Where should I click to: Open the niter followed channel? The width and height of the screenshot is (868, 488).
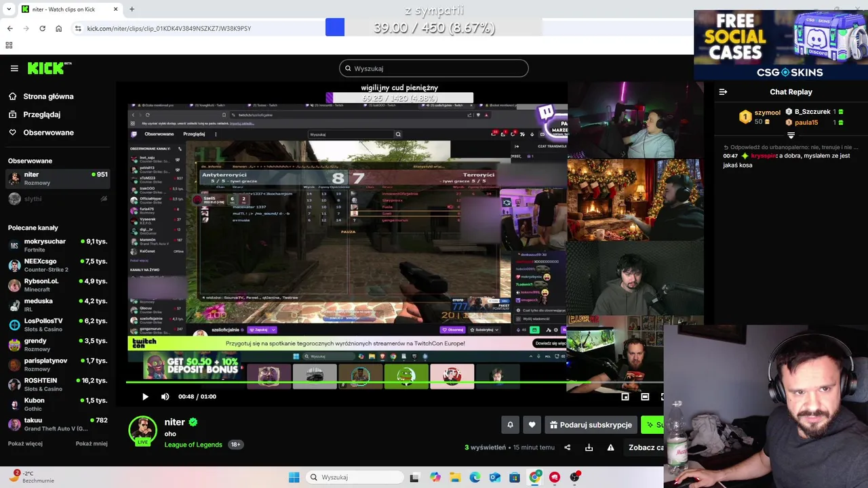[x=58, y=178]
